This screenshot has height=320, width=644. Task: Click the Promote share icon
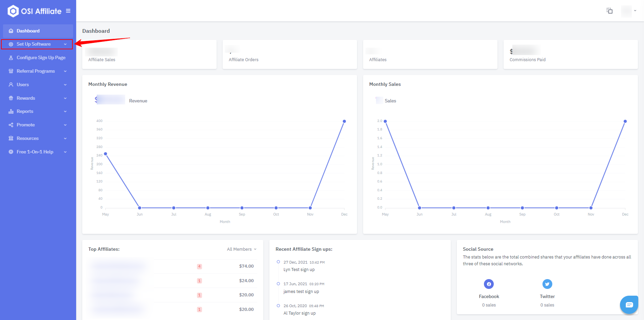coord(11,125)
